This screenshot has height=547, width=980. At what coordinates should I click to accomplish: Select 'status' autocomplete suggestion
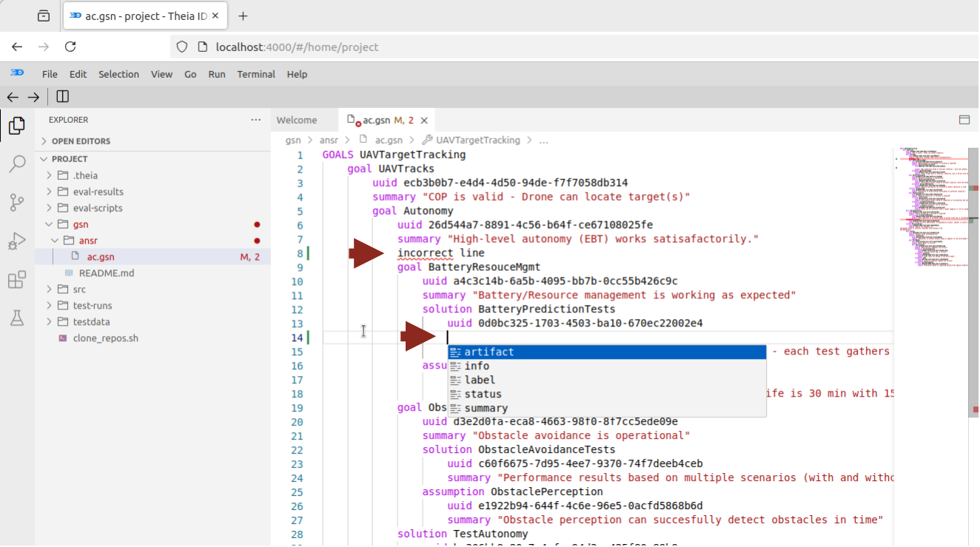click(607, 394)
